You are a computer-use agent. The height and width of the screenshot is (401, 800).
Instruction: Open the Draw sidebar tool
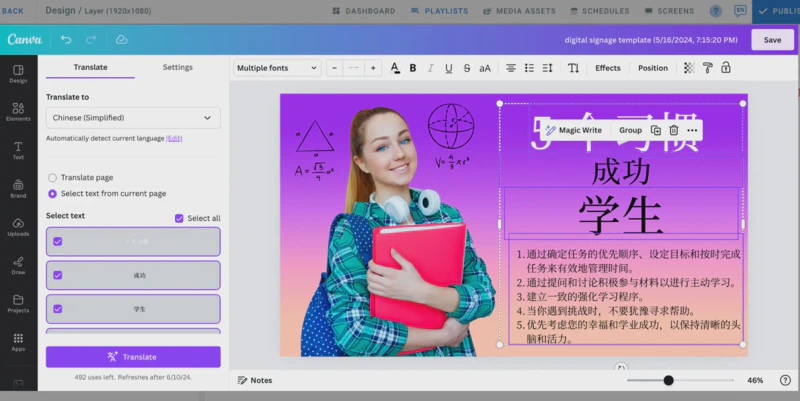tap(18, 265)
